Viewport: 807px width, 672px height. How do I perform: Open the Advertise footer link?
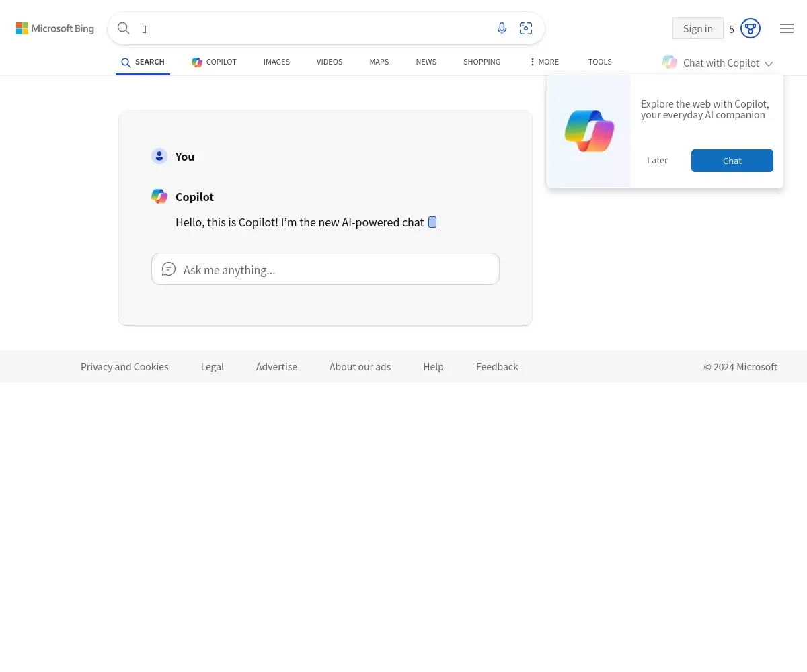click(276, 366)
